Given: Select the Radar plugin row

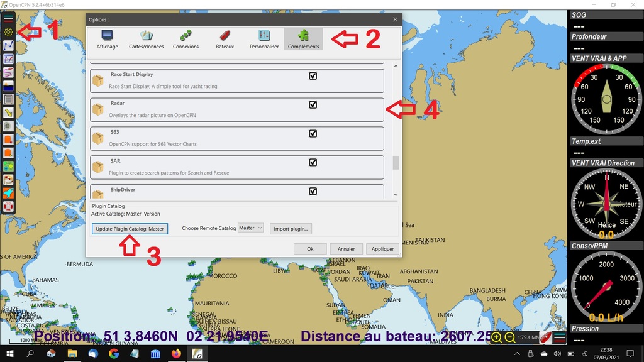Looking at the screenshot, I should (x=237, y=109).
